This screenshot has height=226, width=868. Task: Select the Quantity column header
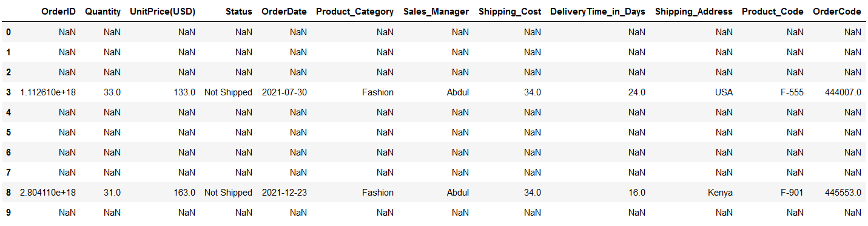103,12
